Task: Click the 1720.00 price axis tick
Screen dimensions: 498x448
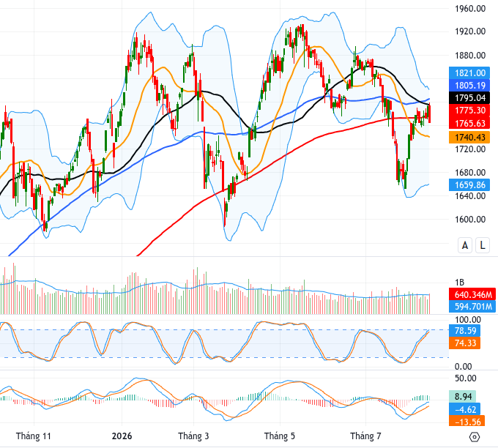Action: coord(470,149)
